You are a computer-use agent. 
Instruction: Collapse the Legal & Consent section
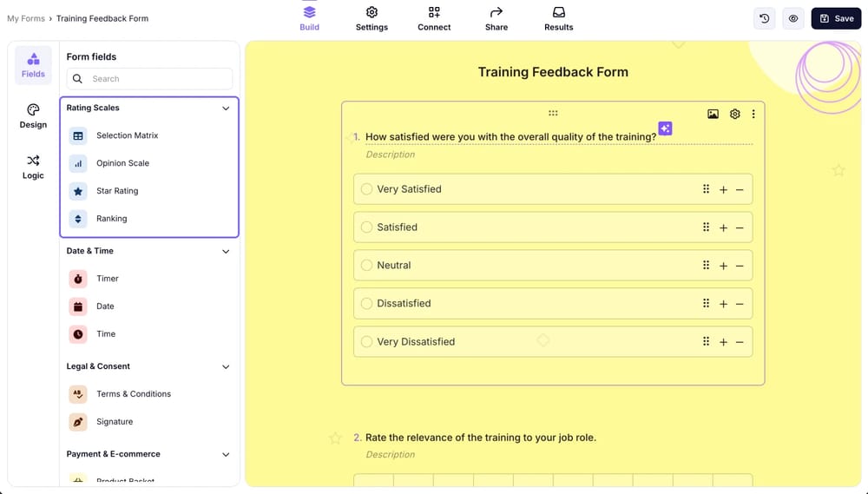pyautogui.click(x=226, y=367)
